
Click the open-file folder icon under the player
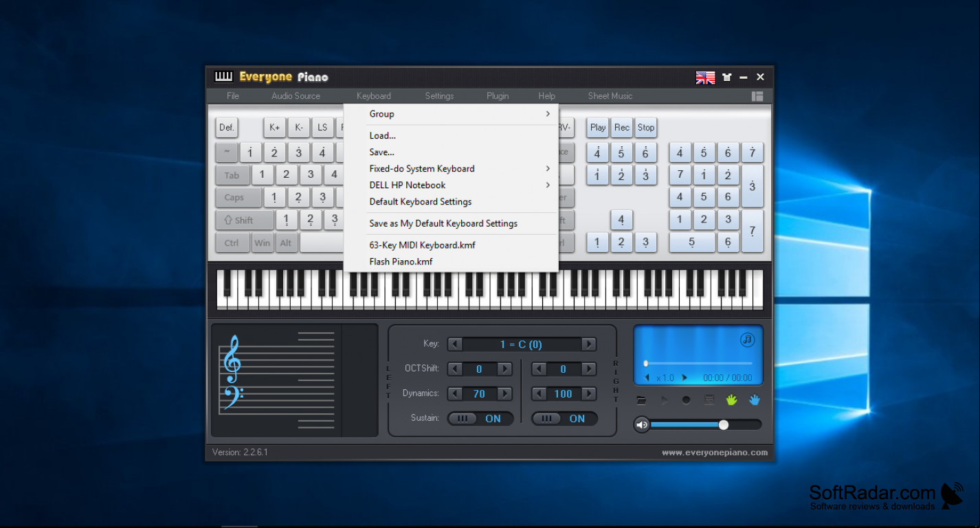tap(641, 400)
